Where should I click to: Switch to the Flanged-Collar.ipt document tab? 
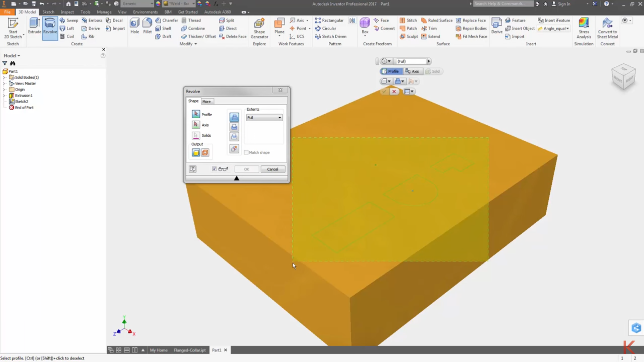190,350
